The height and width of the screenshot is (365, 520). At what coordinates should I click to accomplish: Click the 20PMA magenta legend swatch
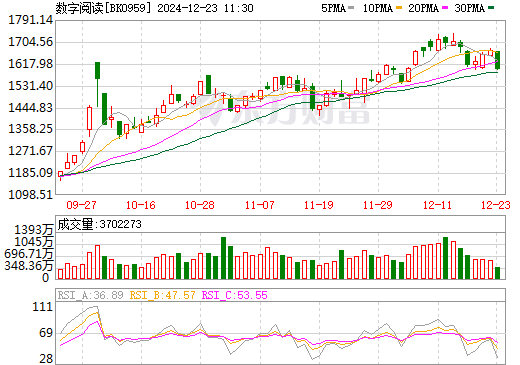[445, 8]
